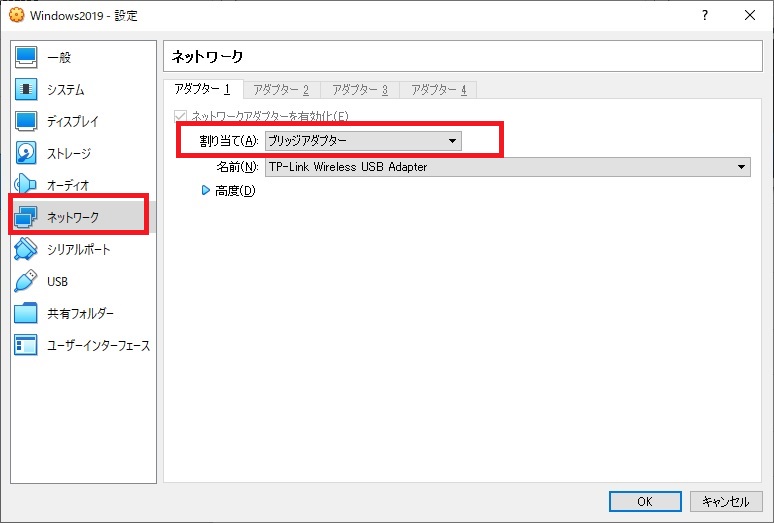Click the Audio (オーディオ) speaker icon
Viewport: 774px width, 523px height.
26,185
